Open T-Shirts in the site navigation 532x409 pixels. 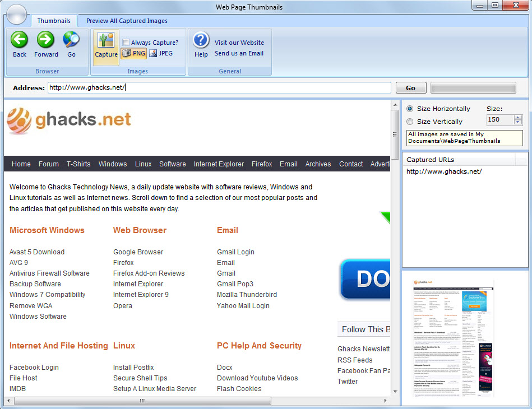(x=78, y=164)
